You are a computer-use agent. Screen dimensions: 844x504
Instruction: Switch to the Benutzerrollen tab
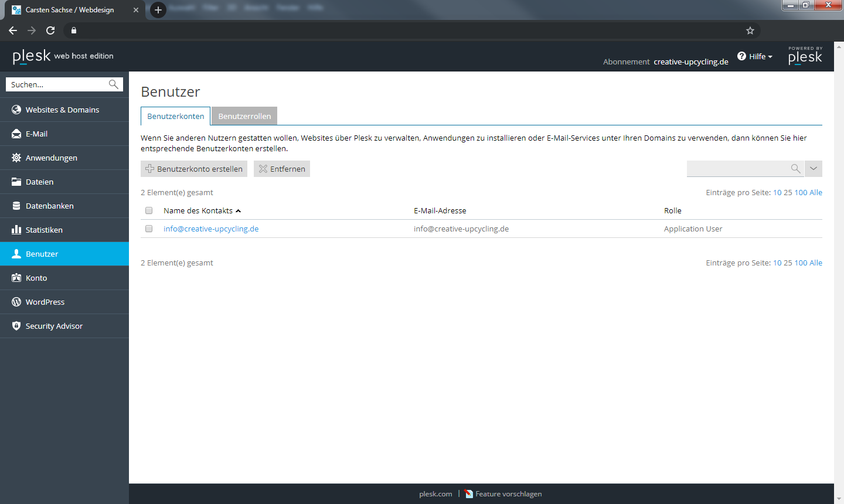pos(244,116)
